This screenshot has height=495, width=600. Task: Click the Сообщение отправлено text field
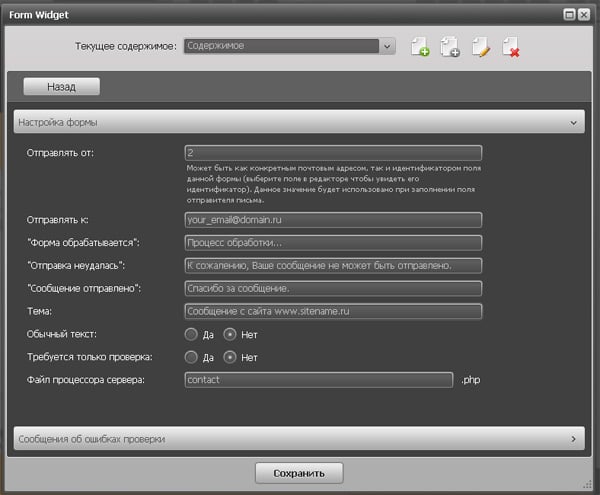(333, 288)
